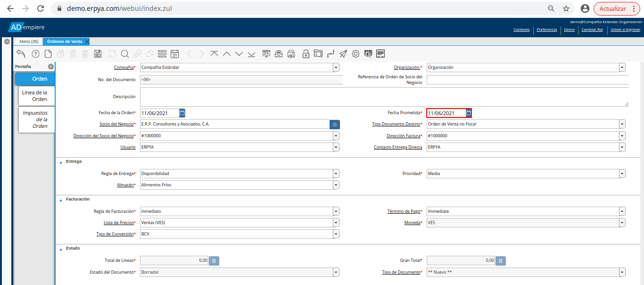Open the calendar picker for Fecha Prometida
The image size is (644, 285).
469,113
